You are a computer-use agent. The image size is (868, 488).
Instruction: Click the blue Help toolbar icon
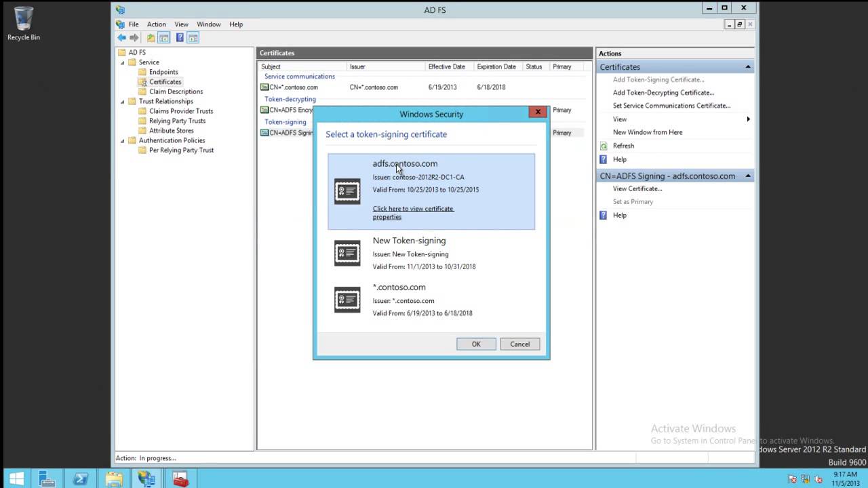click(x=180, y=38)
